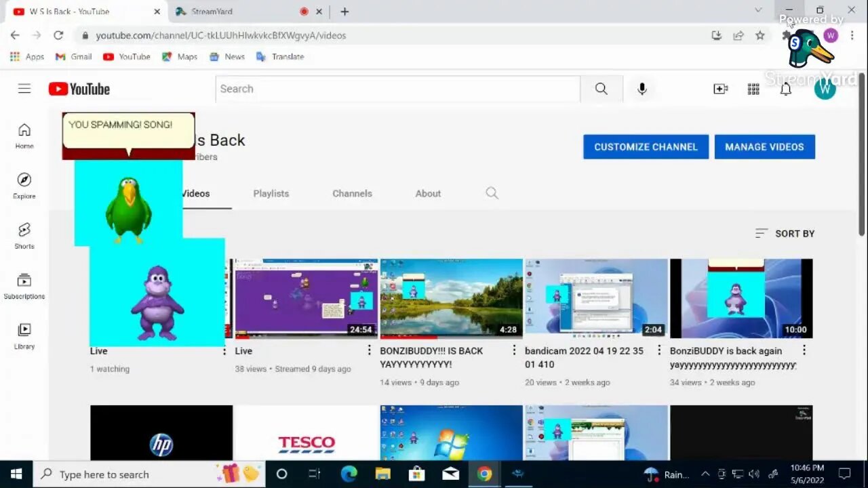Reload the page
The width and height of the screenshot is (868, 488).
pos(58,35)
